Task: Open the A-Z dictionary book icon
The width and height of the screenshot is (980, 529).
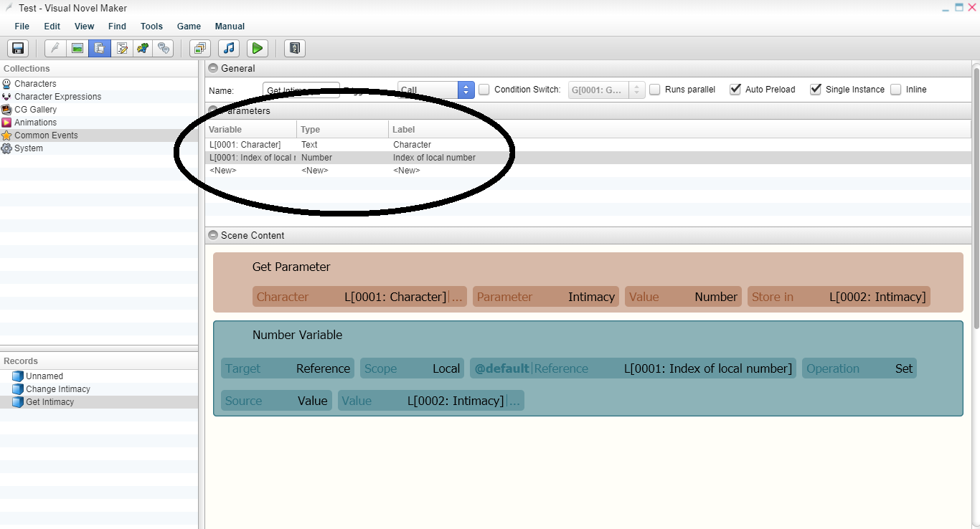Action: [295, 49]
